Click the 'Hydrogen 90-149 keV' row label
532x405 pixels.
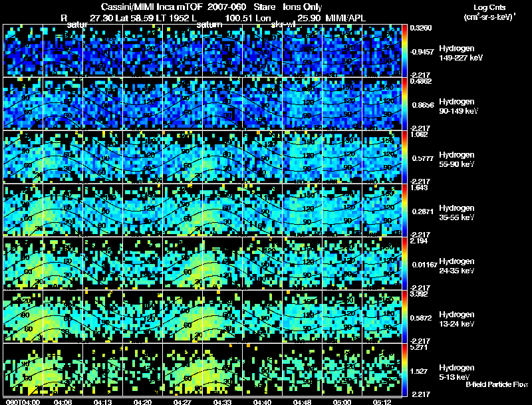pos(459,106)
